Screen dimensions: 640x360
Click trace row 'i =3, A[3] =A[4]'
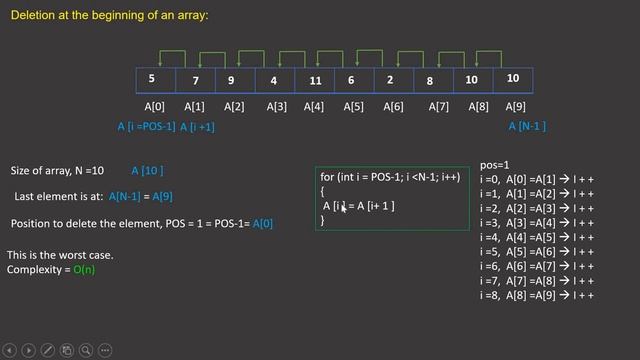pos(537,223)
